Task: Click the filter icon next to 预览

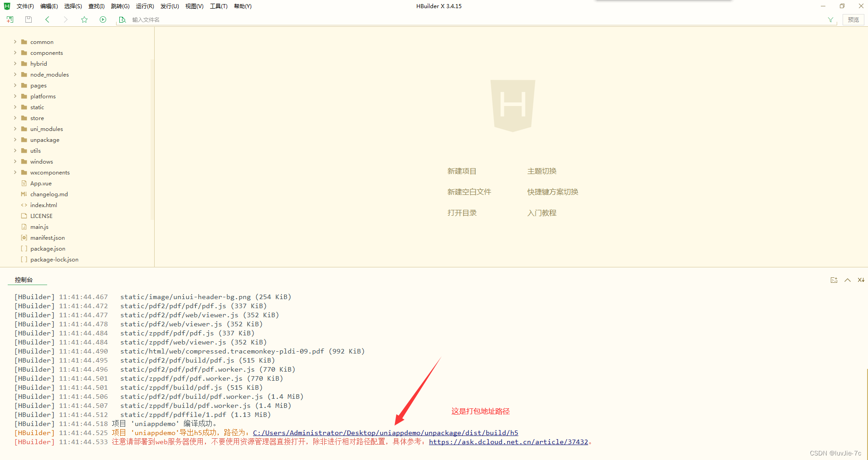Action: click(x=830, y=19)
